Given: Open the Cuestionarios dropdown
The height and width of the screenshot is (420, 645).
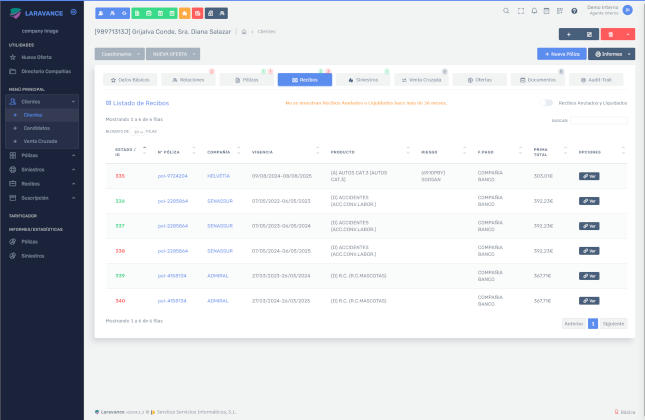Looking at the screenshot, I should (120, 54).
